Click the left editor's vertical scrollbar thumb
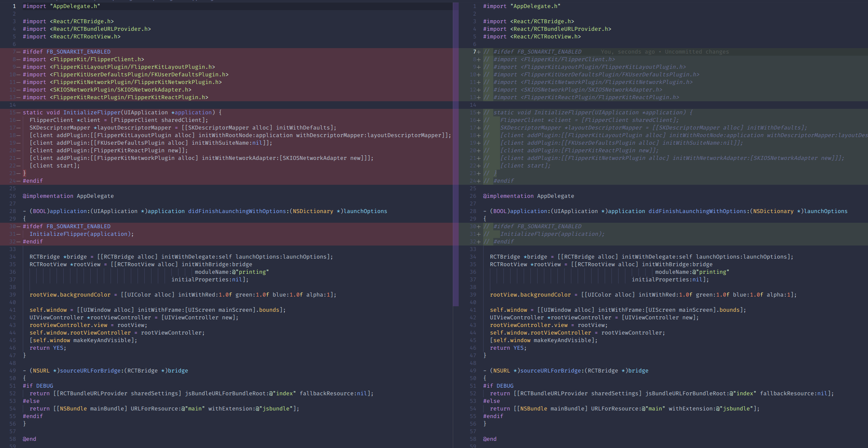Viewport: 868px width, 448px height. coord(455,154)
